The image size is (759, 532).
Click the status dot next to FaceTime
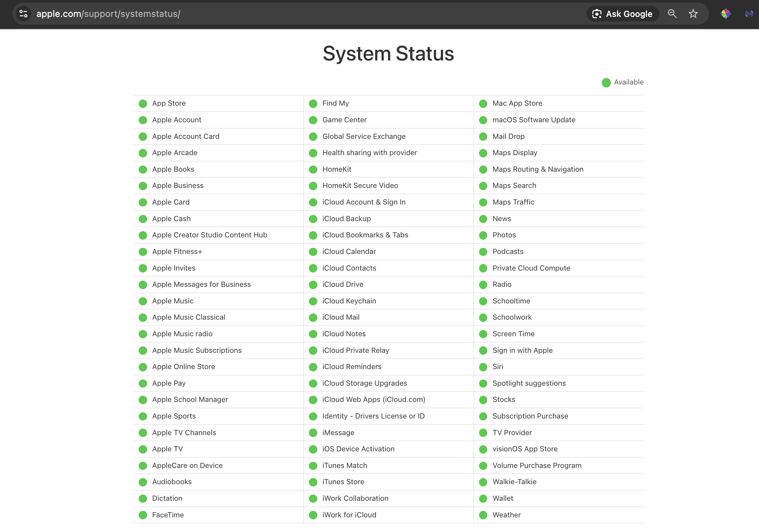pyautogui.click(x=143, y=515)
